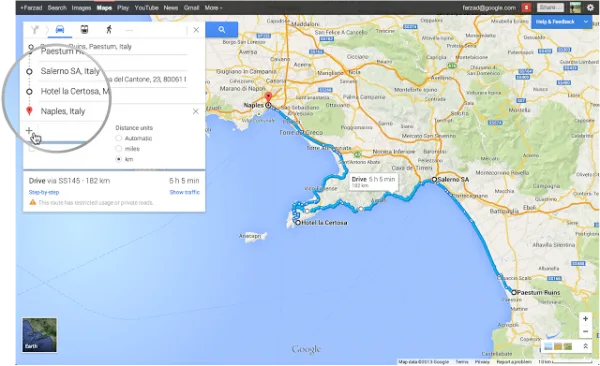Click the Show traffic link
This screenshot has width=600, height=366.
[184, 192]
